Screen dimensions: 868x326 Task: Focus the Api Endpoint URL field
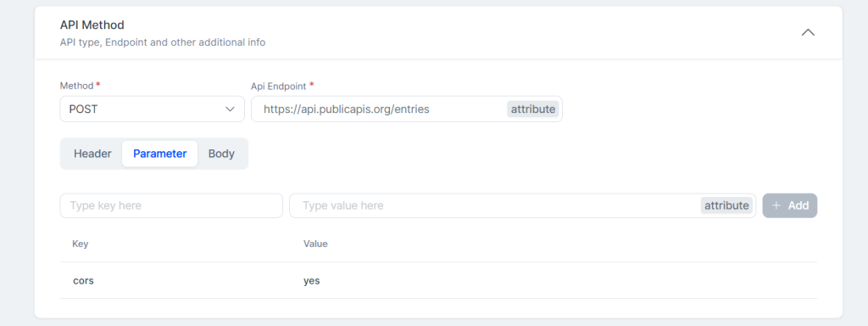407,110
